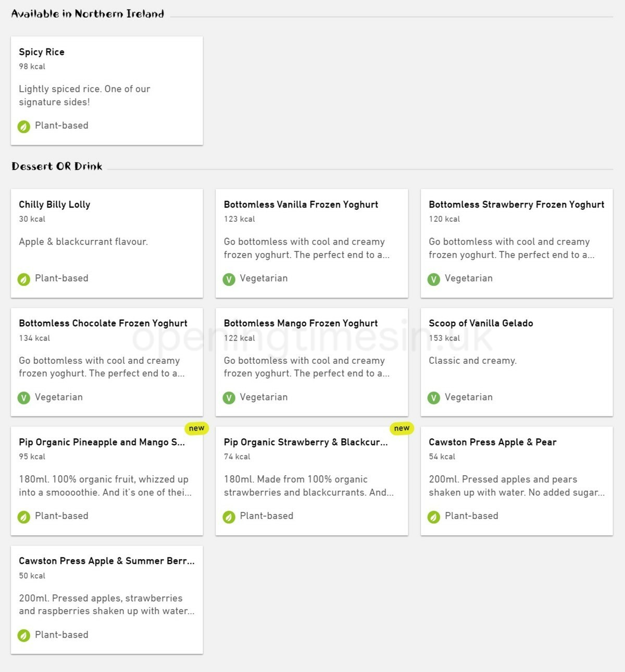Click leaf icon on Cawston Press Apple & Summer Berries

click(x=24, y=636)
